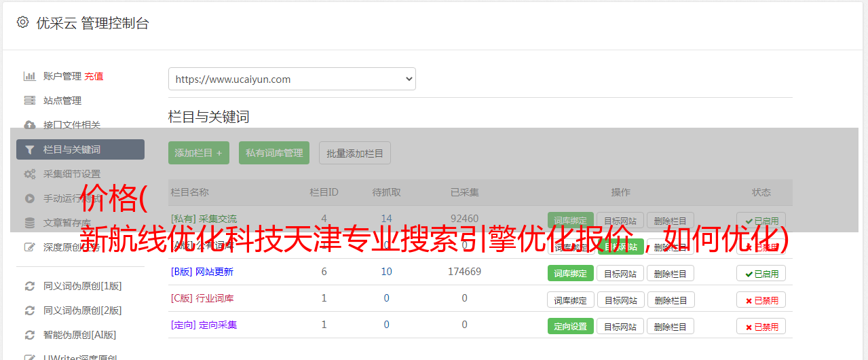The image size is (868, 360).
Task: Click the 栏目与关键词 page heading
Action: click(x=209, y=117)
